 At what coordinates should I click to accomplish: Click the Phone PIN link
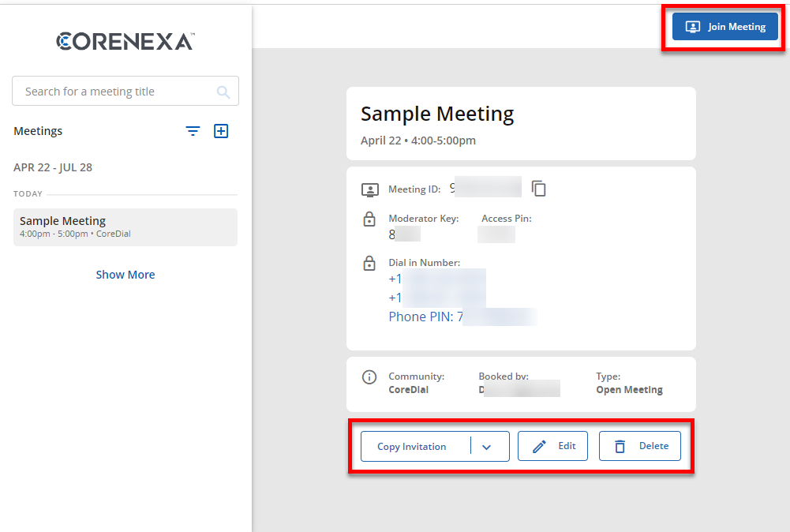click(x=426, y=316)
